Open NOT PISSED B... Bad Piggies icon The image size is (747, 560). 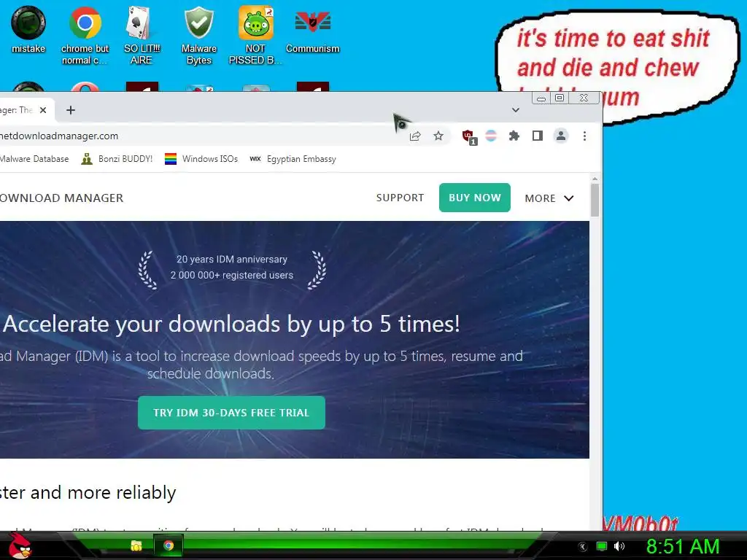255,35
